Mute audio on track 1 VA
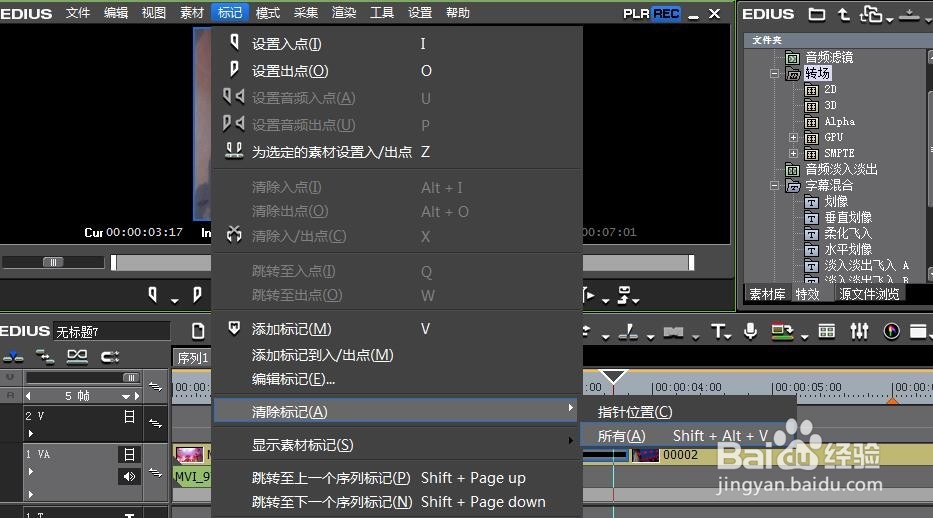The image size is (933, 518). (129, 476)
